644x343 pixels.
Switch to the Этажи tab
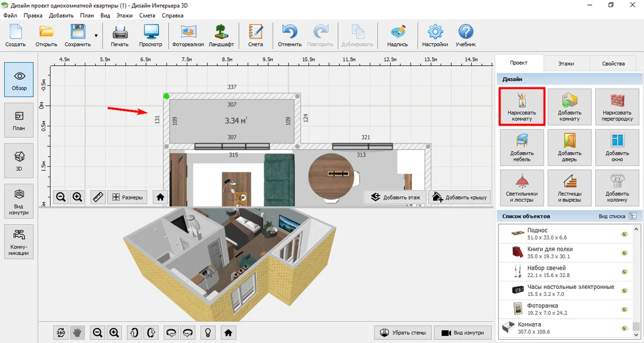[x=566, y=63]
